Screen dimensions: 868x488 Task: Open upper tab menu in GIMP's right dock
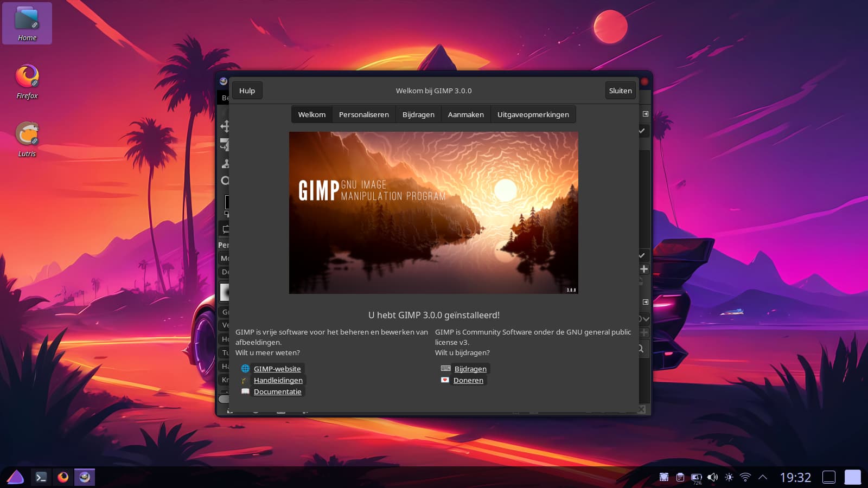pyautogui.click(x=646, y=114)
